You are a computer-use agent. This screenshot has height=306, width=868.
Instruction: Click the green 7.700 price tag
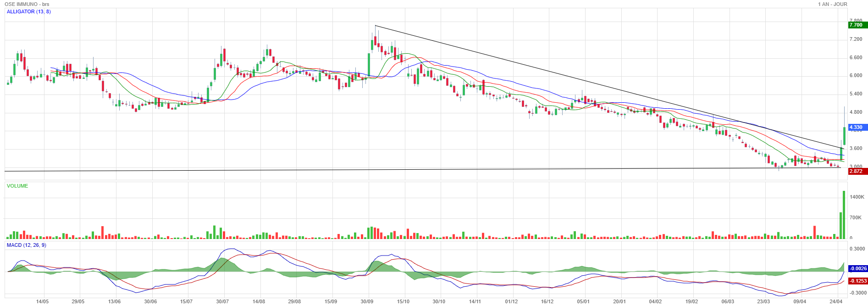857,25
